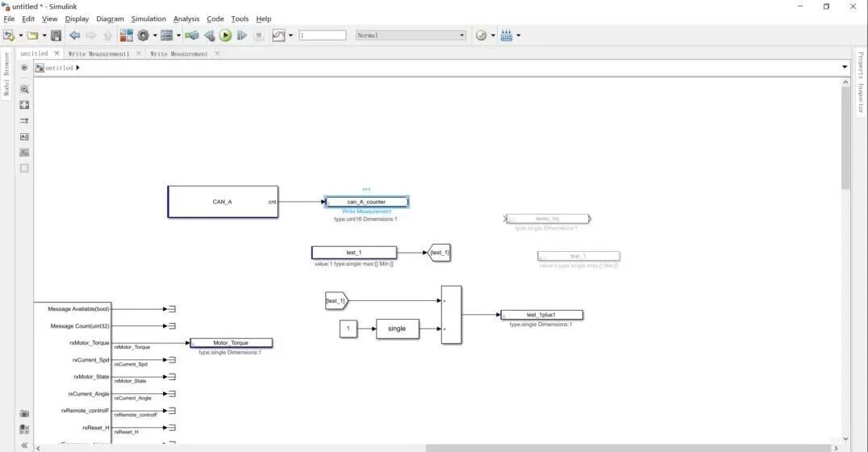Viewport: 868px width, 452px height.
Task: Open the Data Inspector scope icon
Action: pos(279,36)
